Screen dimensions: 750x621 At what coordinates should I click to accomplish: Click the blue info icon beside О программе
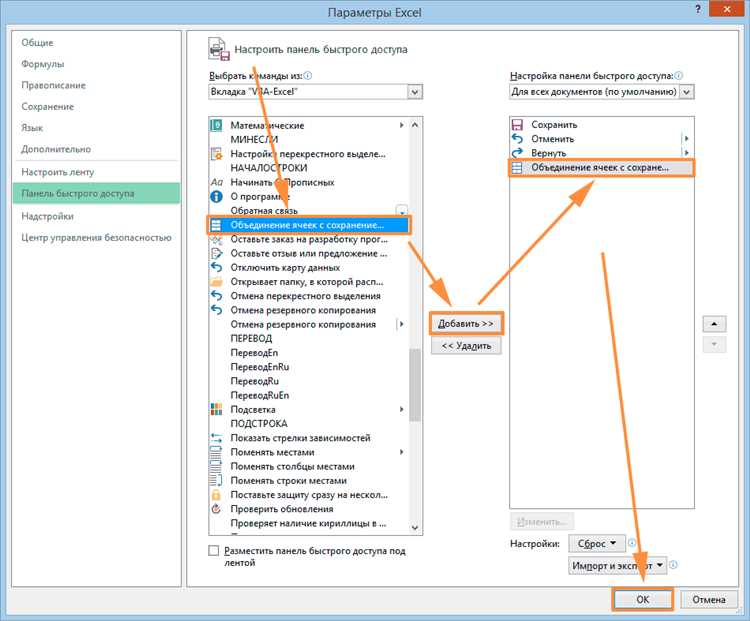217,196
